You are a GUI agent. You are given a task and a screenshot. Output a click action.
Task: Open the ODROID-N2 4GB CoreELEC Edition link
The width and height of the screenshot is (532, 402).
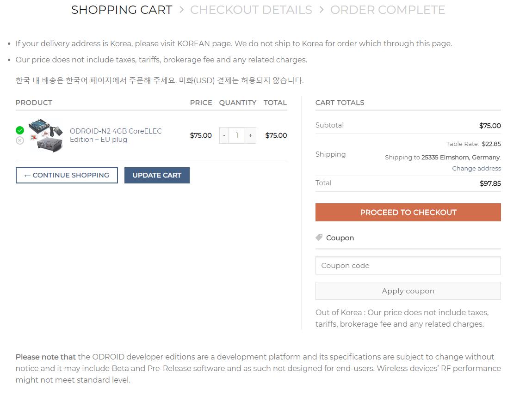pos(116,135)
